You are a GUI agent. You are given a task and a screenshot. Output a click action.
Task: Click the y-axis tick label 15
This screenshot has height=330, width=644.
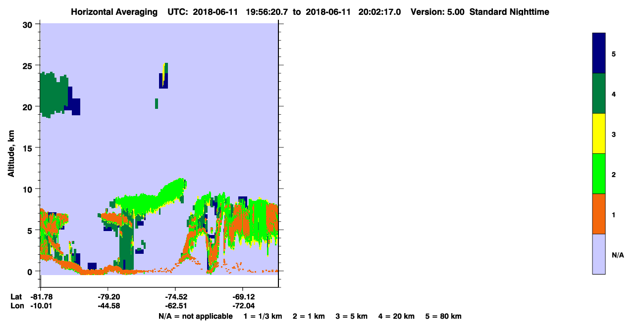(x=29, y=147)
